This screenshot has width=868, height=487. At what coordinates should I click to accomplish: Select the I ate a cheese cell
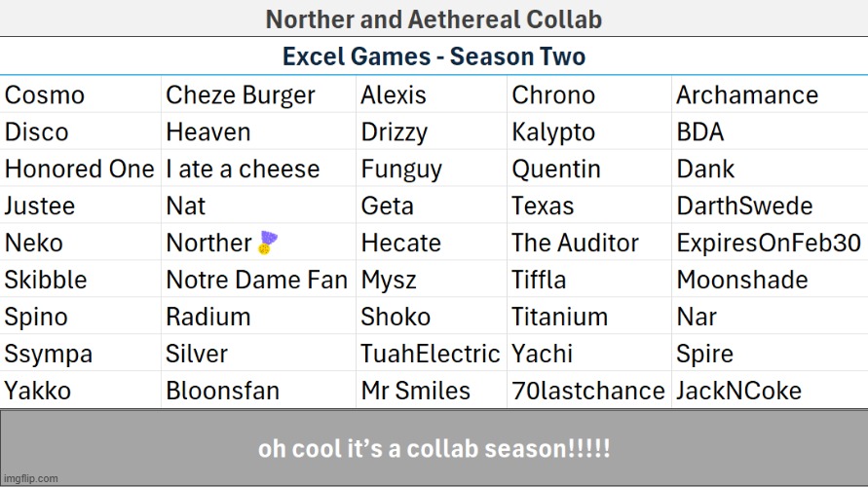(x=258, y=169)
